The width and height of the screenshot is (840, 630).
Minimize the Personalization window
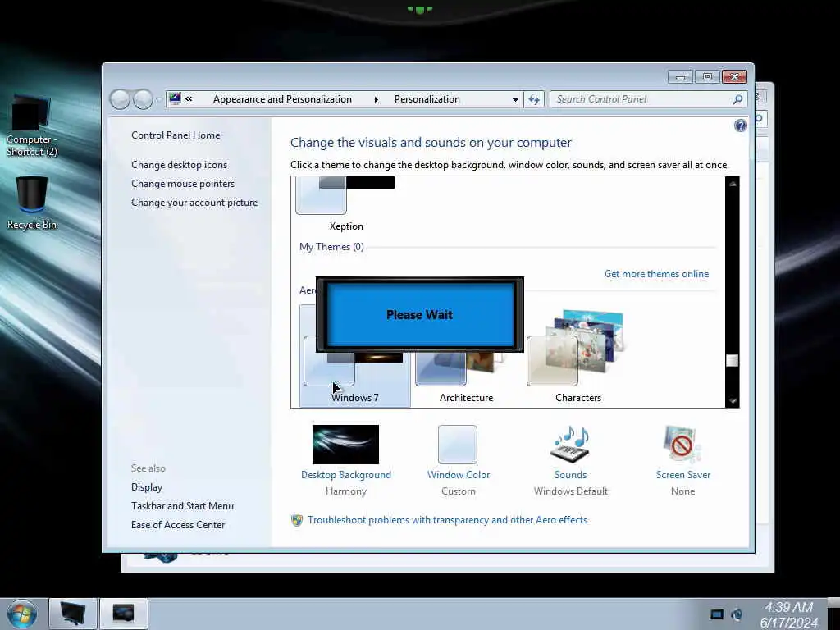click(x=680, y=77)
